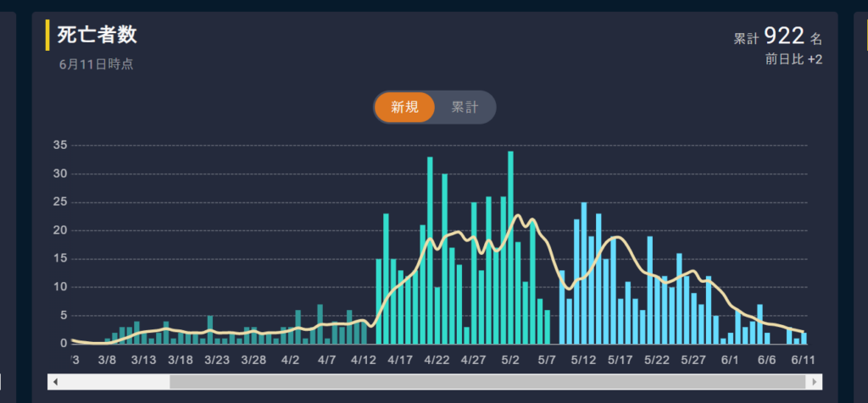Click the scrollbar right arrow

[x=815, y=382]
